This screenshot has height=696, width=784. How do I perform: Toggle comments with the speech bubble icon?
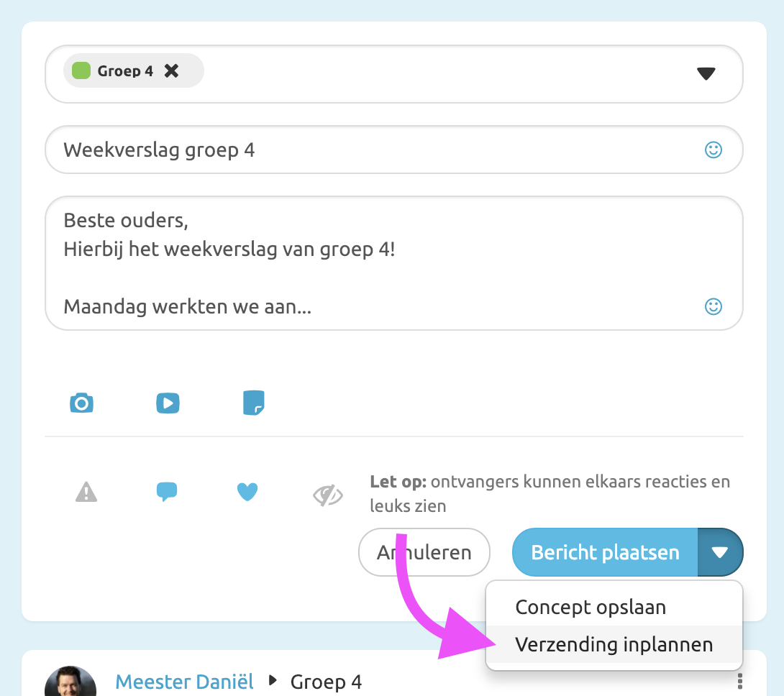coord(167,491)
